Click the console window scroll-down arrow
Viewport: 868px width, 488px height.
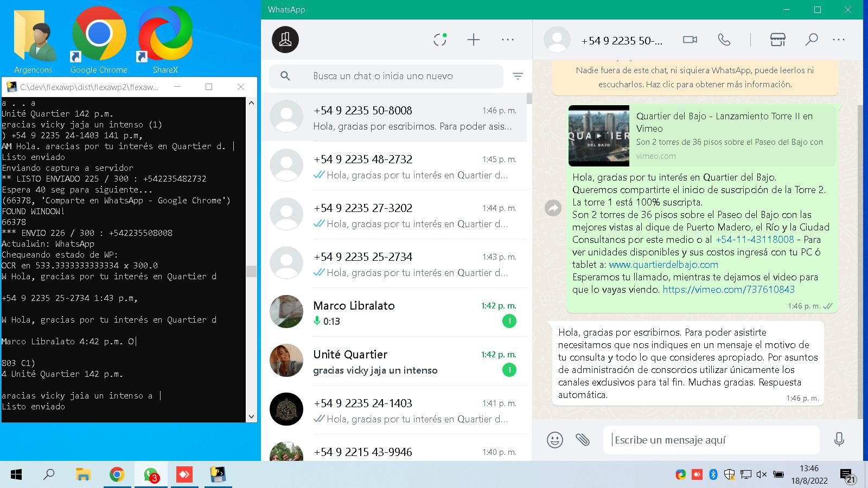click(x=251, y=416)
